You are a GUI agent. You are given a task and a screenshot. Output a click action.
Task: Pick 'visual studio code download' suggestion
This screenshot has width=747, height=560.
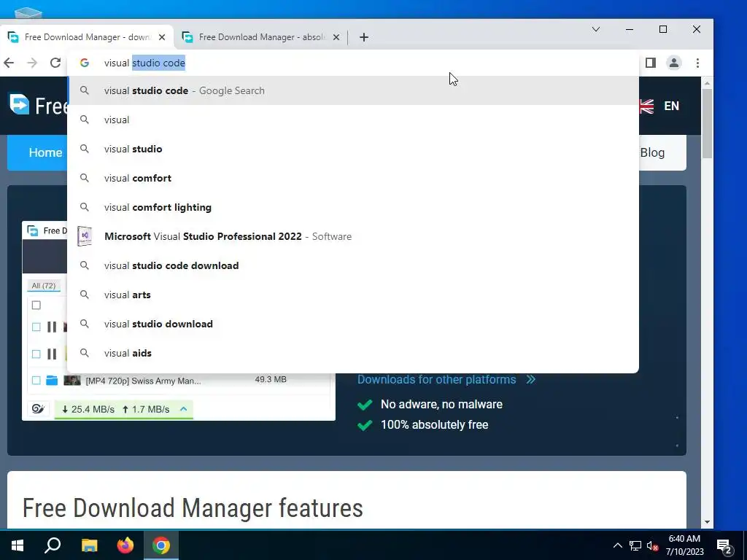point(353,265)
